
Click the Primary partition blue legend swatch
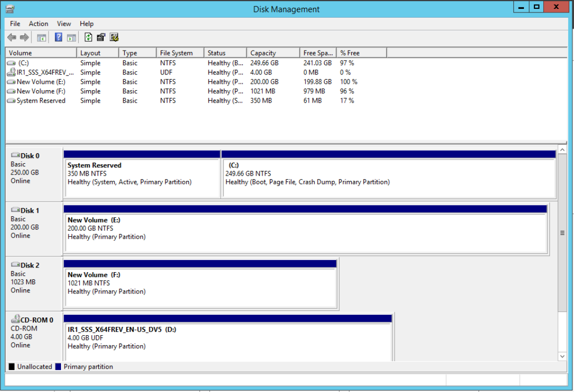58,367
